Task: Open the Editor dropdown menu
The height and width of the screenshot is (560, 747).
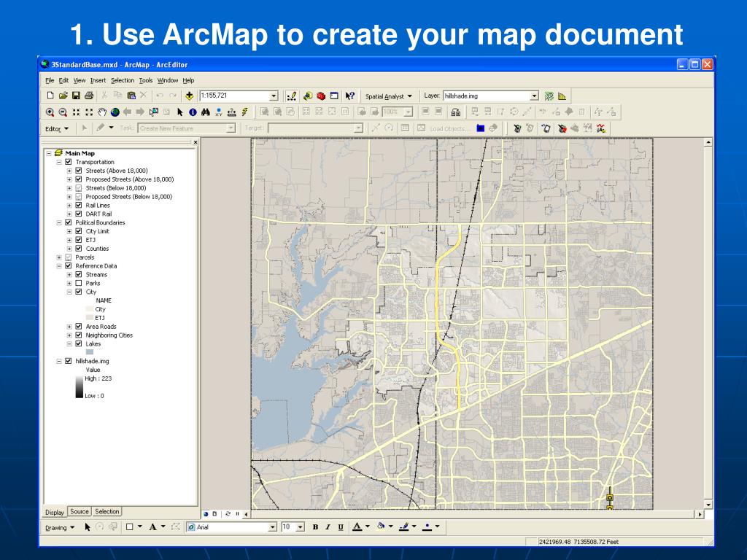Action: pos(57,128)
